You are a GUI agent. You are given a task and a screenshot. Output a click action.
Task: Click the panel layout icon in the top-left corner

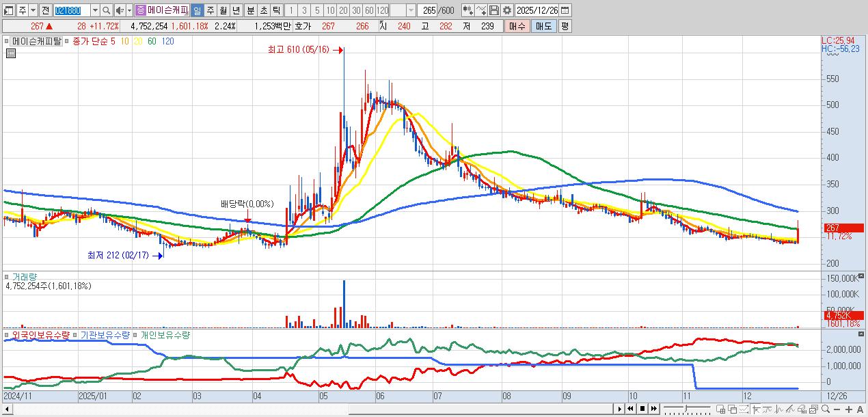pos(9,10)
